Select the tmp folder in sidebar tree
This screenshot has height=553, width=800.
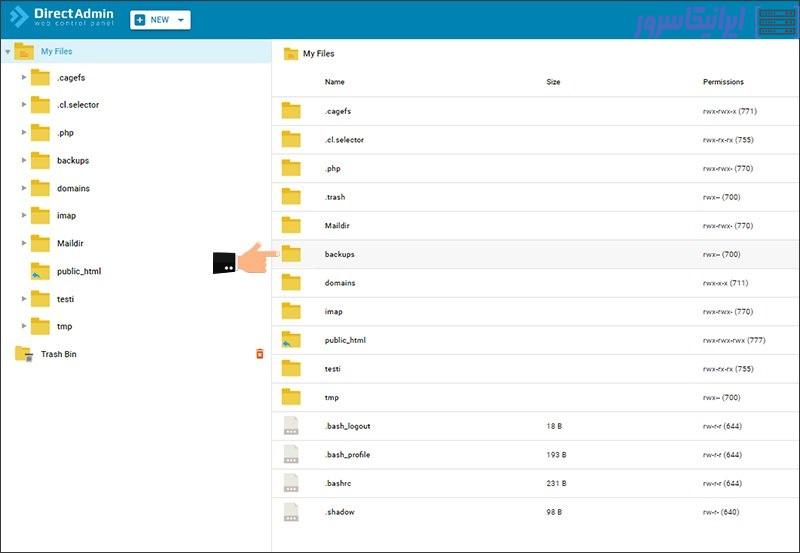[64, 326]
